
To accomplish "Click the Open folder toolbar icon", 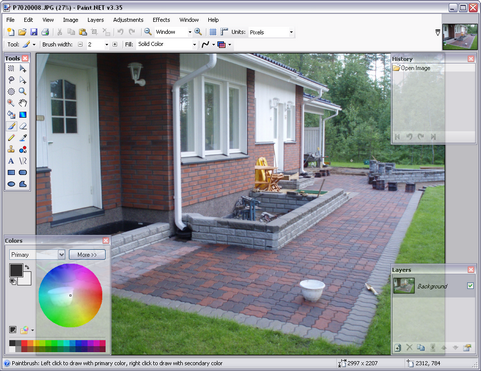I will click(x=22, y=32).
